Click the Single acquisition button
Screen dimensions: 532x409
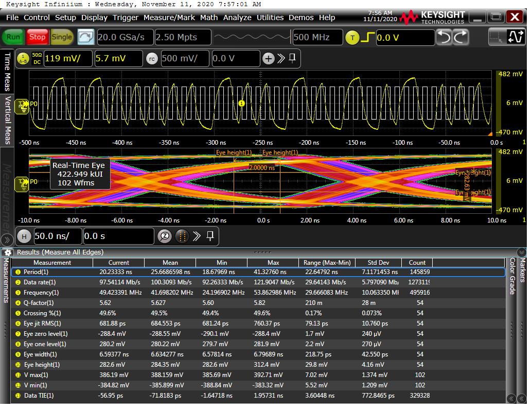point(61,37)
